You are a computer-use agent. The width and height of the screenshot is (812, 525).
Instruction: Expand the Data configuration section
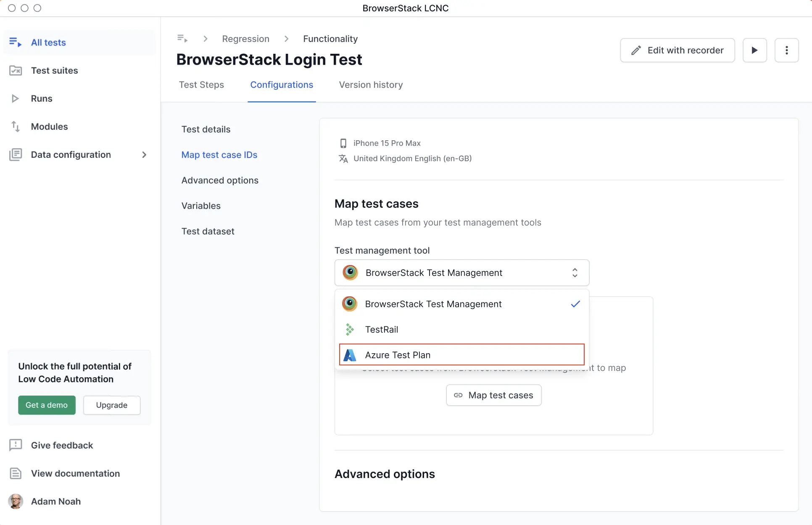pyautogui.click(x=144, y=155)
